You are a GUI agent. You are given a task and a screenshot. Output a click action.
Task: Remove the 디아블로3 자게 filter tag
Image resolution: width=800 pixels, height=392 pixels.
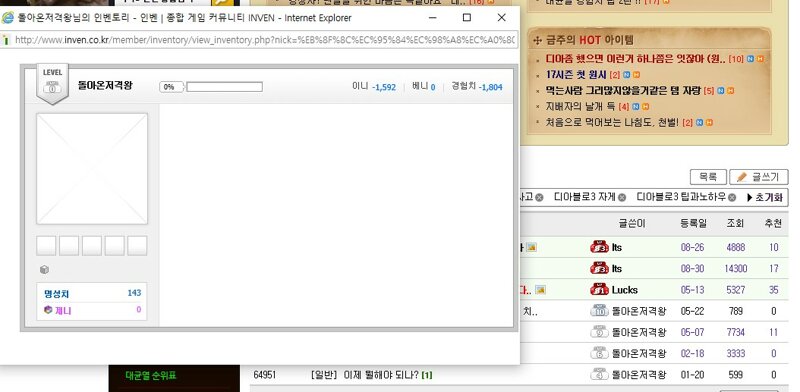(621, 198)
